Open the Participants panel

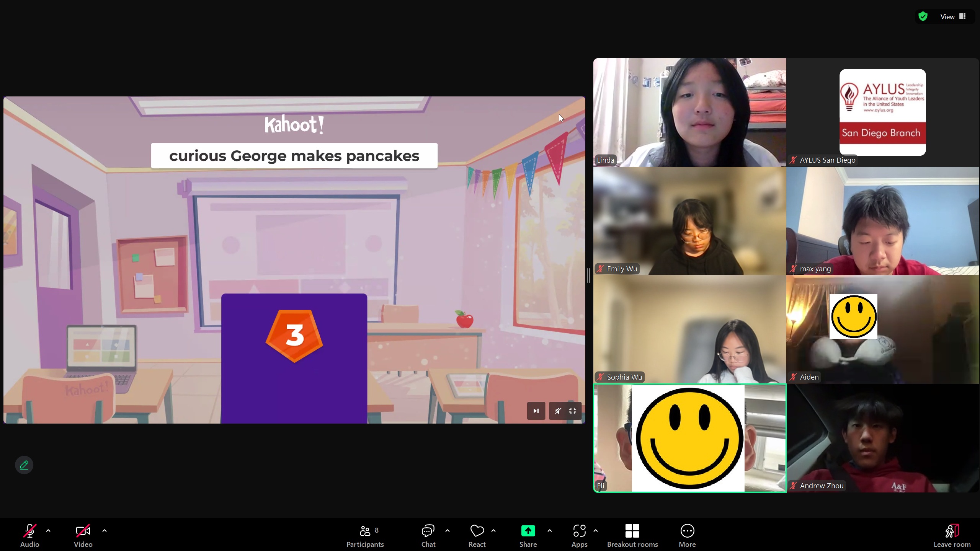(365, 535)
